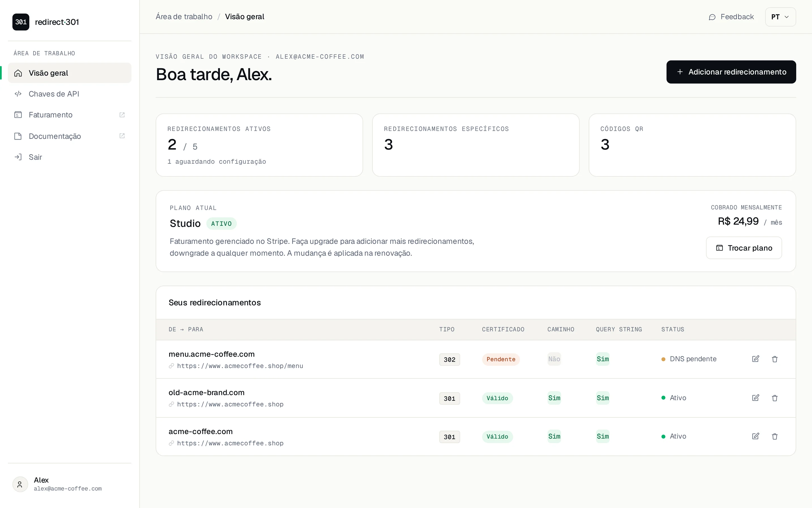The width and height of the screenshot is (812, 508).
Task: Click the alex@acme-coffee.com sidebar email
Action: pos(68,489)
